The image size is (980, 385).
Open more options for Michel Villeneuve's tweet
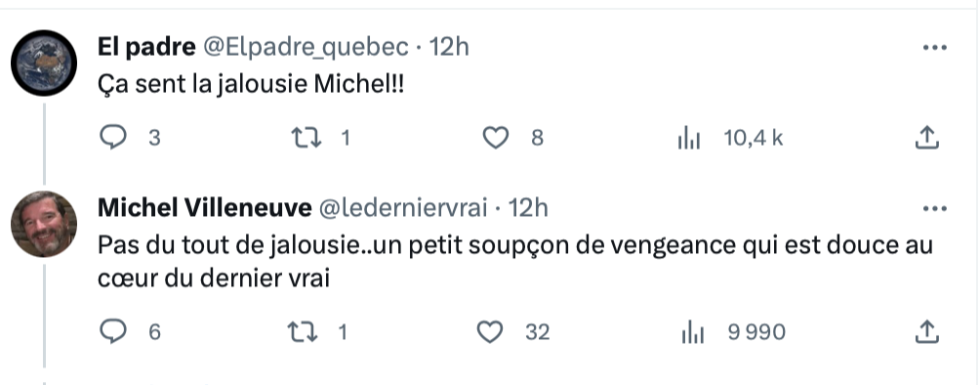(x=935, y=207)
